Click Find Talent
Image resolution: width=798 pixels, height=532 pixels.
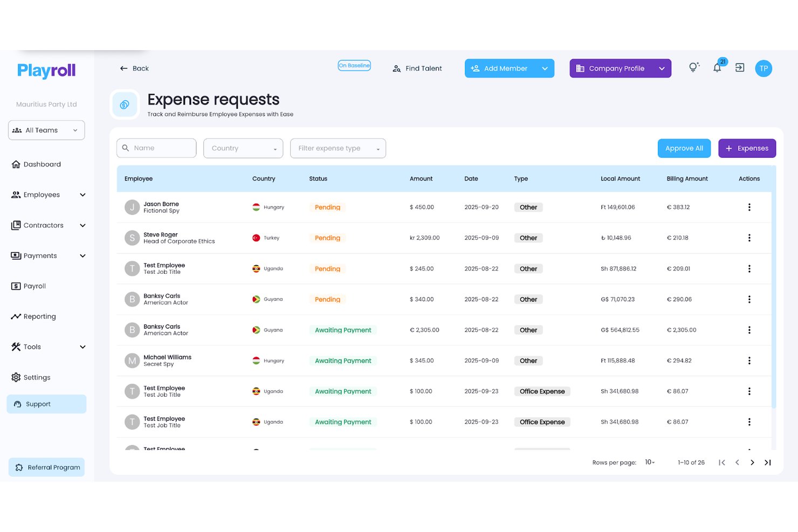pos(417,68)
